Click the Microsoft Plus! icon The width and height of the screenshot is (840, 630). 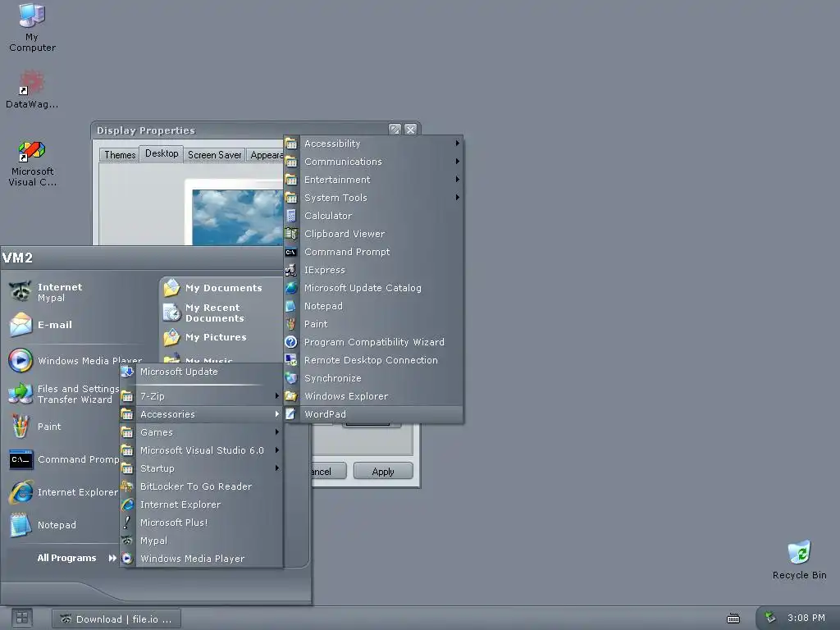pos(127,523)
